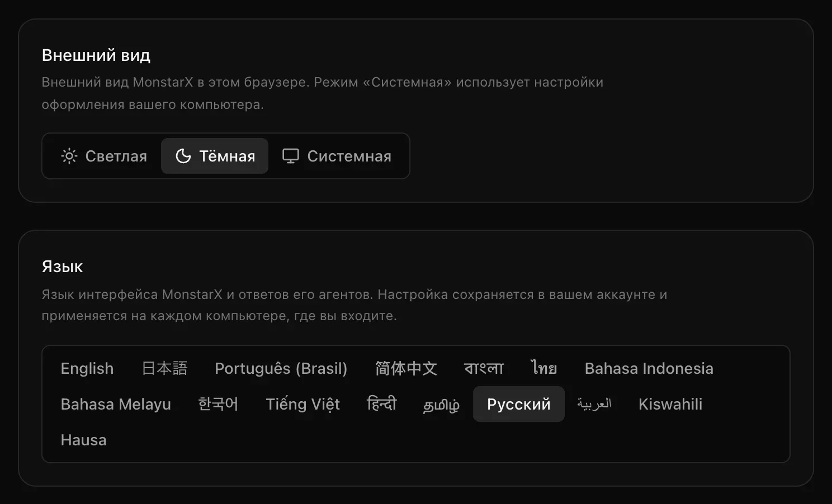Switch language to 简体中文
The width and height of the screenshot is (832, 504).
[406, 368]
